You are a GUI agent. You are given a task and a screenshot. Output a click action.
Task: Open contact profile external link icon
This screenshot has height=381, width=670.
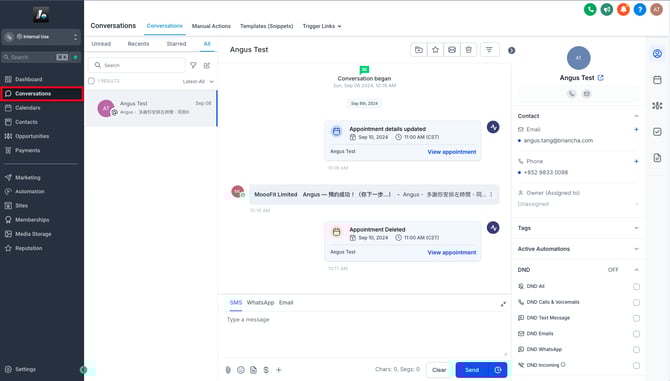[600, 78]
